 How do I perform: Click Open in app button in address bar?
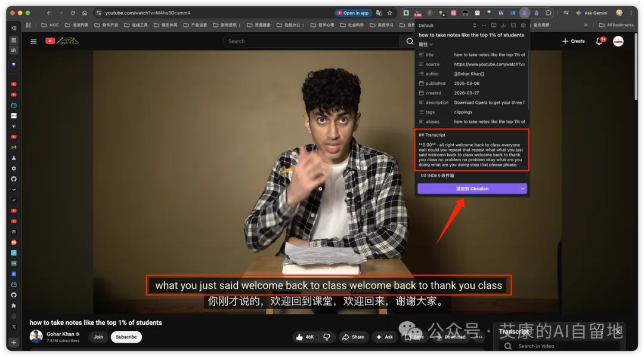point(353,13)
